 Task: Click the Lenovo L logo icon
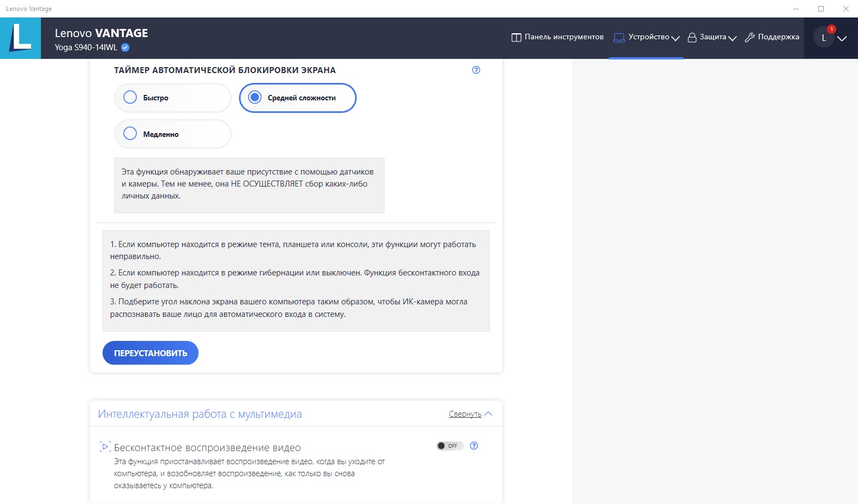[x=21, y=38]
